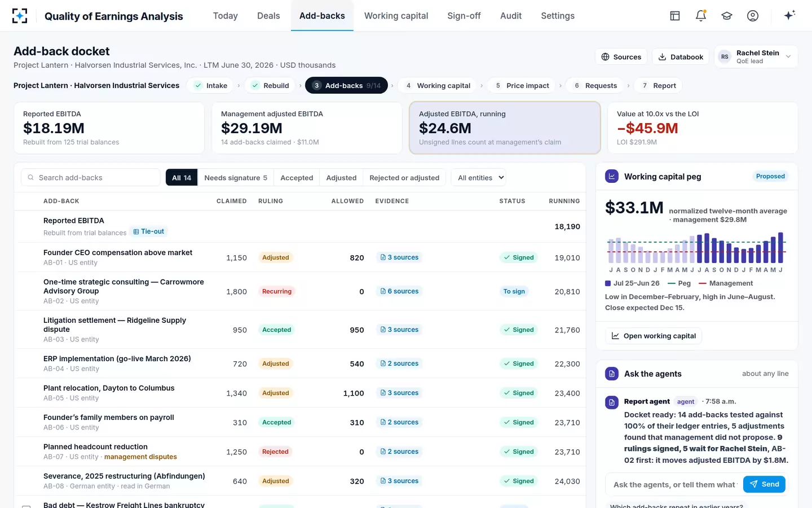Click Open working capital button
Screen dimensions: 812x508
654,336
